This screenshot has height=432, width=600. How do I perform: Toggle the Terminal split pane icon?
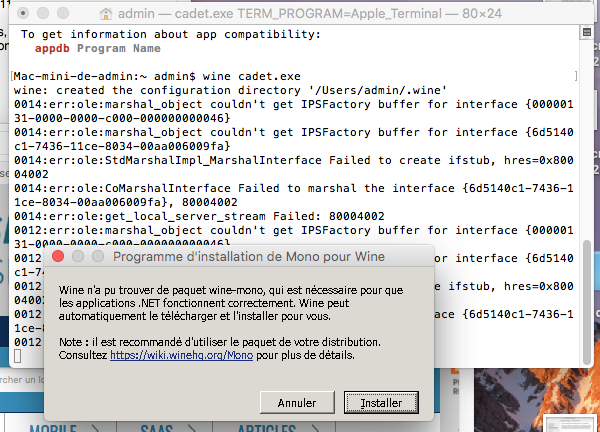[x=587, y=32]
